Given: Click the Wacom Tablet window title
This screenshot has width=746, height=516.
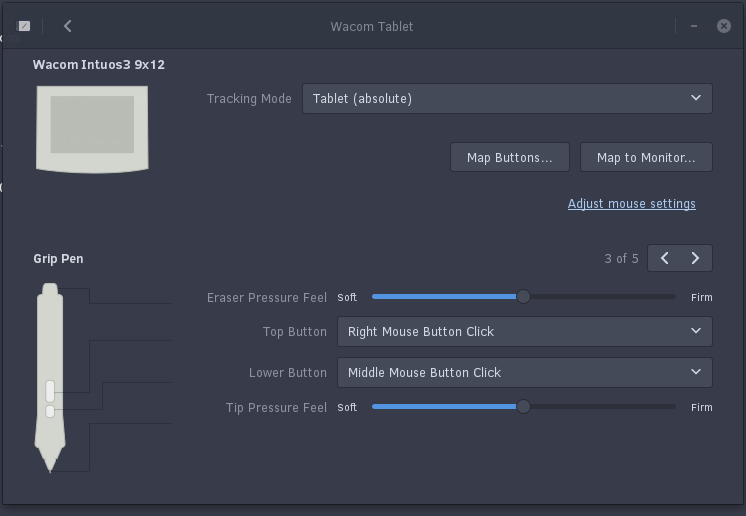Looking at the screenshot, I should click(372, 27).
